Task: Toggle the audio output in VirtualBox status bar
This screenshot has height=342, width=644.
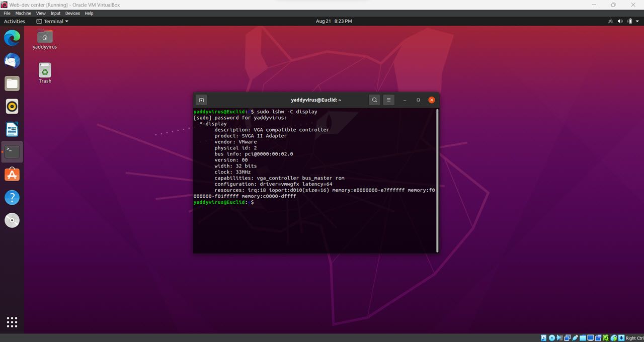Action: (x=558, y=337)
